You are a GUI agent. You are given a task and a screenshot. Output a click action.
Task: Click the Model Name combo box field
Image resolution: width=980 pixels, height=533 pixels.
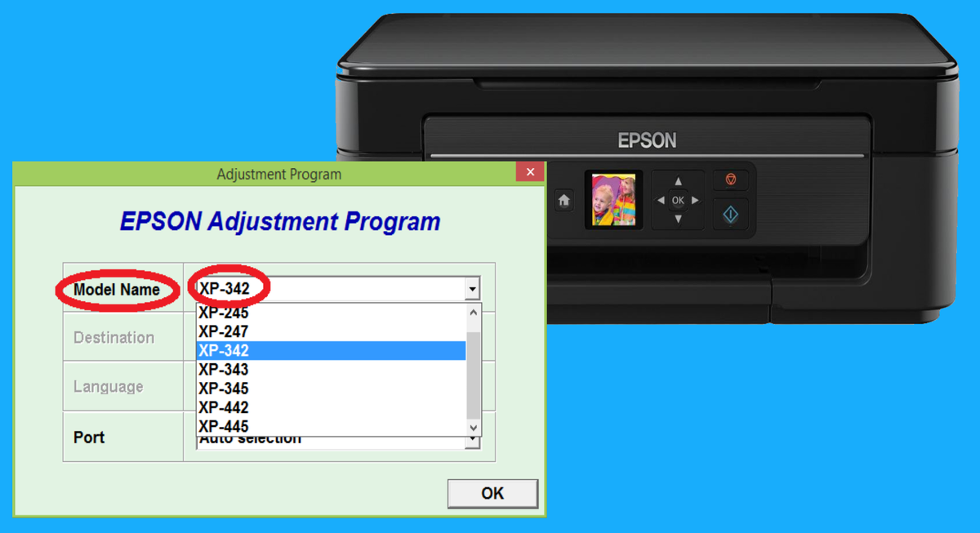point(338,289)
